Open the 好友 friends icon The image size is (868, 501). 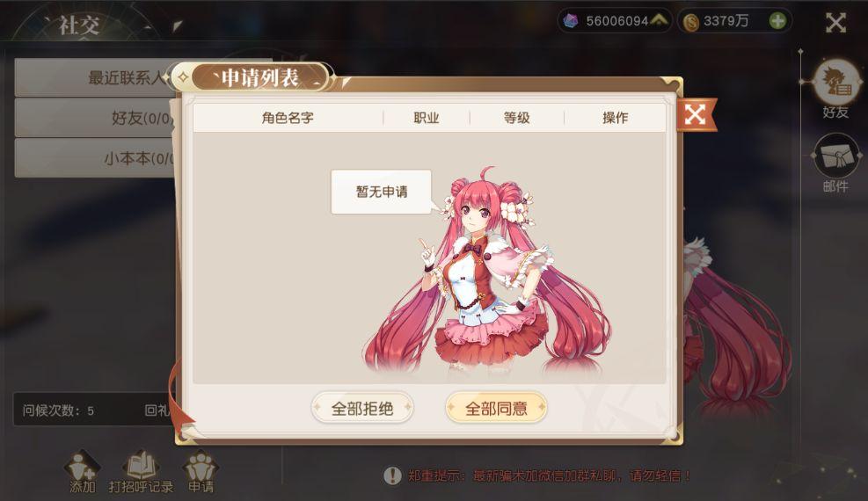click(835, 83)
